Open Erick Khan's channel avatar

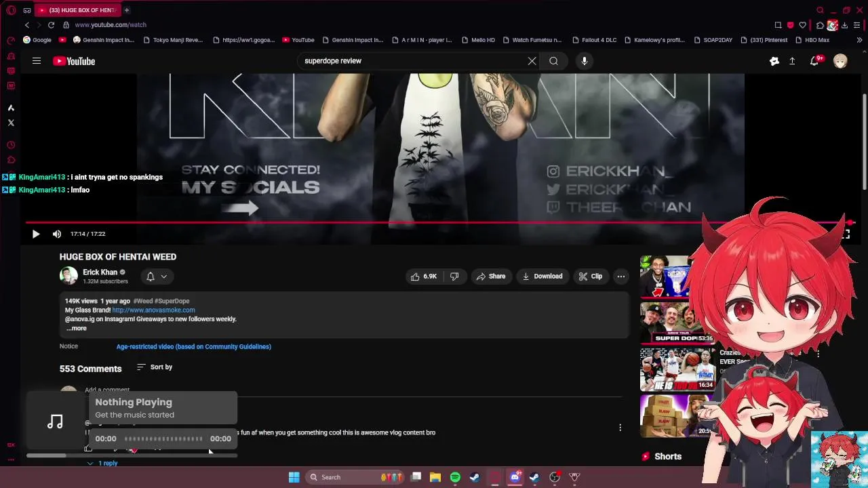pos(68,276)
